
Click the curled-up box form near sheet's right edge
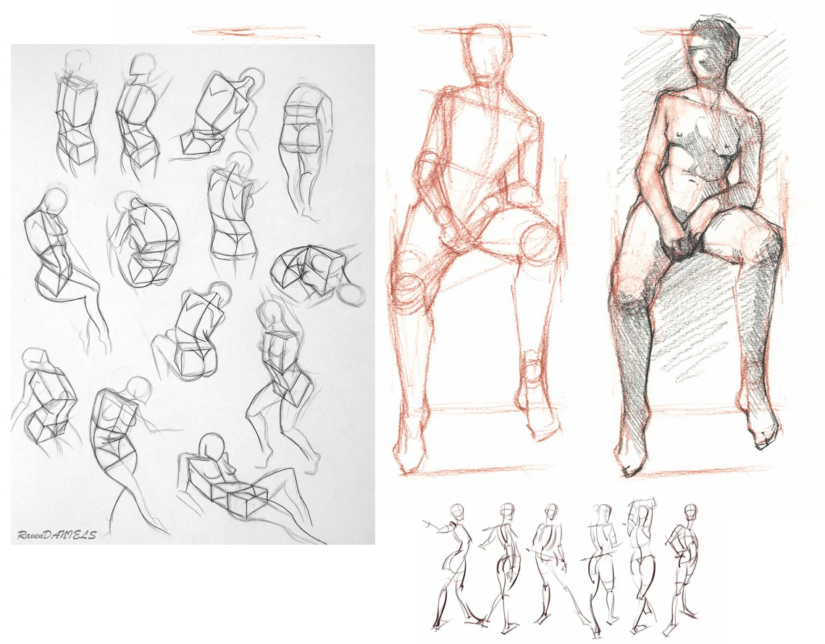(313, 274)
